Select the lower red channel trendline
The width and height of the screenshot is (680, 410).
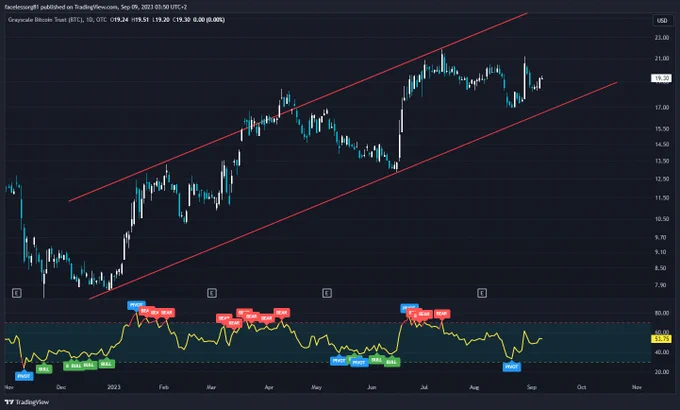(x=353, y=190)
